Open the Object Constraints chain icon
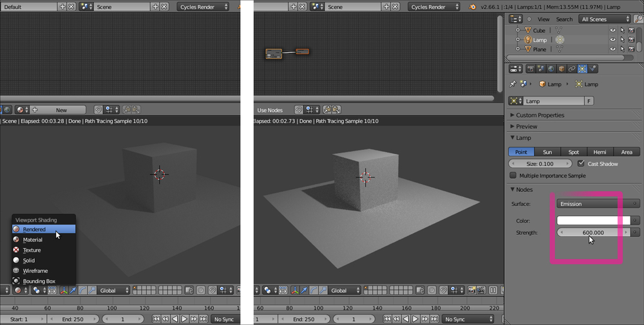The height and width of the screenshot is (325, 644). pyautogui.click(x=571, y=69)
